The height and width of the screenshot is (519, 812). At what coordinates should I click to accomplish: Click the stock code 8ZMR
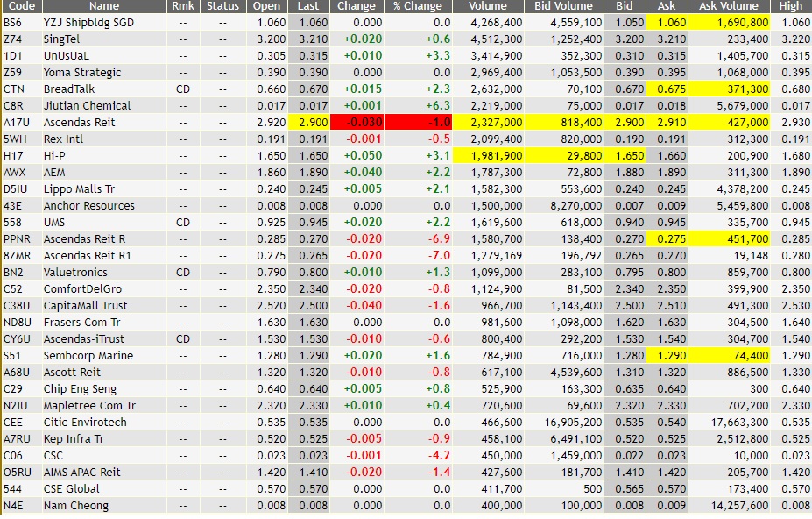point(18,256)
